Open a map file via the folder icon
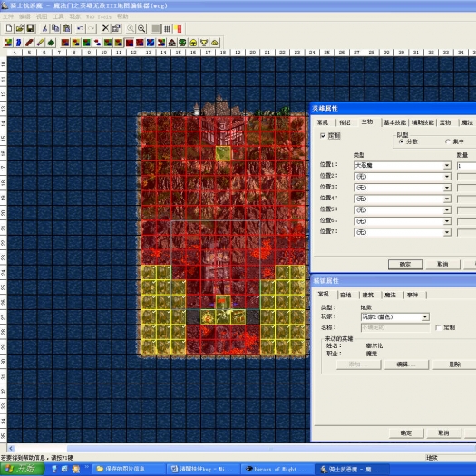 tap(20, 28)
